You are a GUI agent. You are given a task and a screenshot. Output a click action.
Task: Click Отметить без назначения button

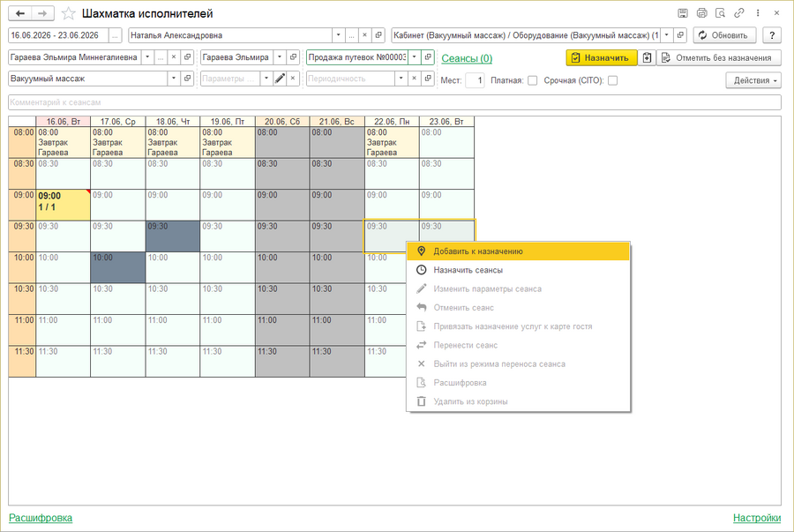tap(719, 57)
